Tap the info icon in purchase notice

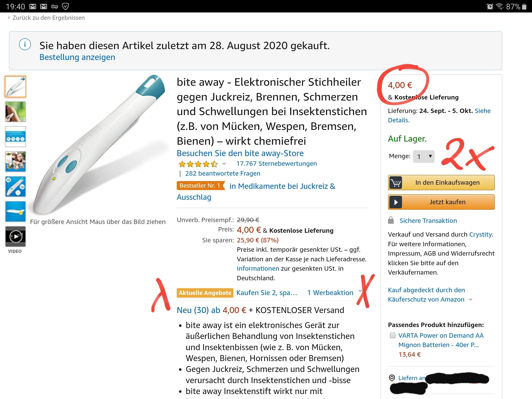pos(25,44)
